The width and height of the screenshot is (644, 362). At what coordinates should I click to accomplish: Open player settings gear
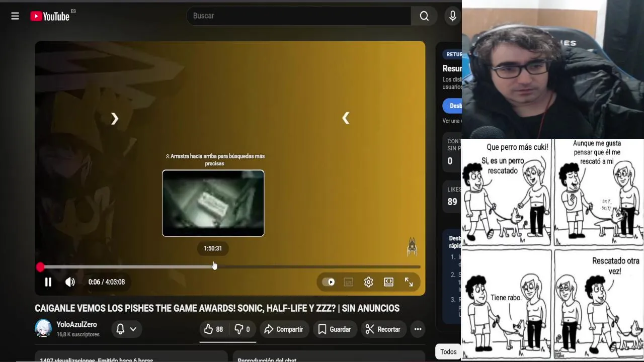click(x=368, y=282)
